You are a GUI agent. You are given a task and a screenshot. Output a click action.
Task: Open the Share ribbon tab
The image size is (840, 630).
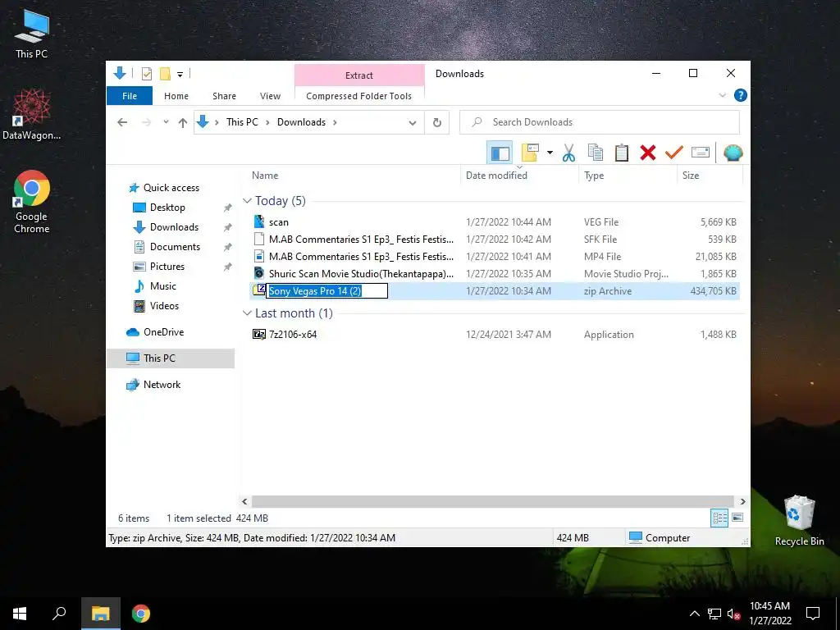point(224,96)
